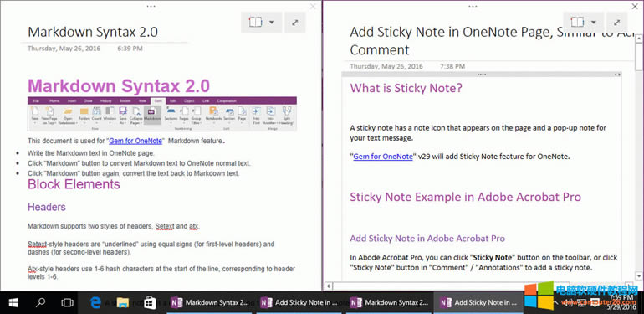The width and height of the screenshot is (644, 314).
Task: Click the full-page expand arrow in Add Sticky Note window
Action: 617,23
